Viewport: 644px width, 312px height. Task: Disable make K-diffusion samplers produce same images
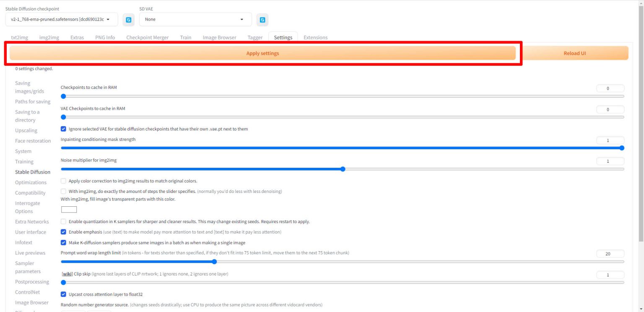pyautogui.click(x=63, y=242)
